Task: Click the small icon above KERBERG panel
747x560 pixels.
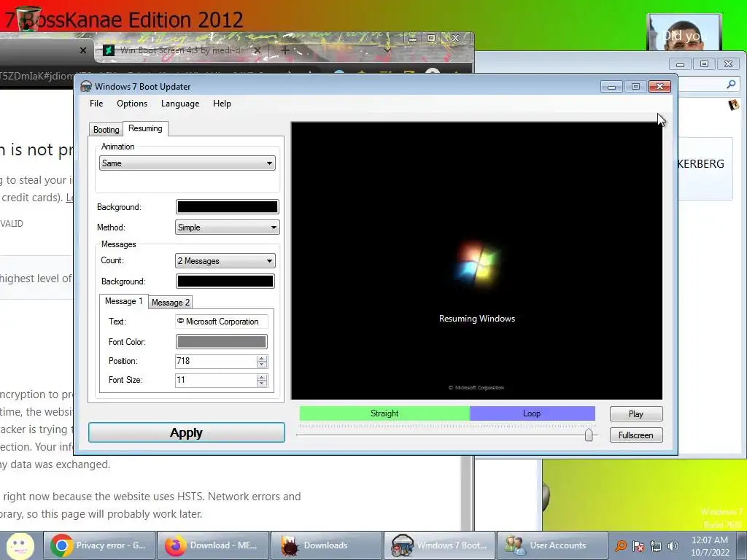Action: (x=734, y=104)
